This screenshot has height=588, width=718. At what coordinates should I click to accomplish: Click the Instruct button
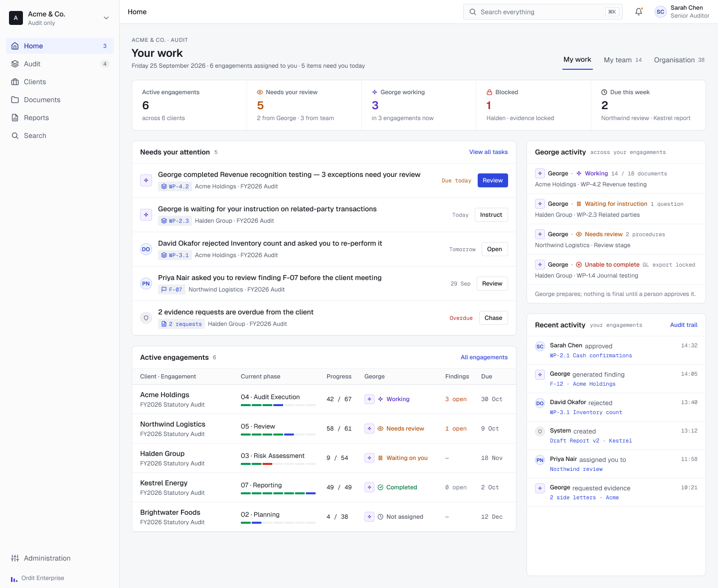[x=491, y=215]
